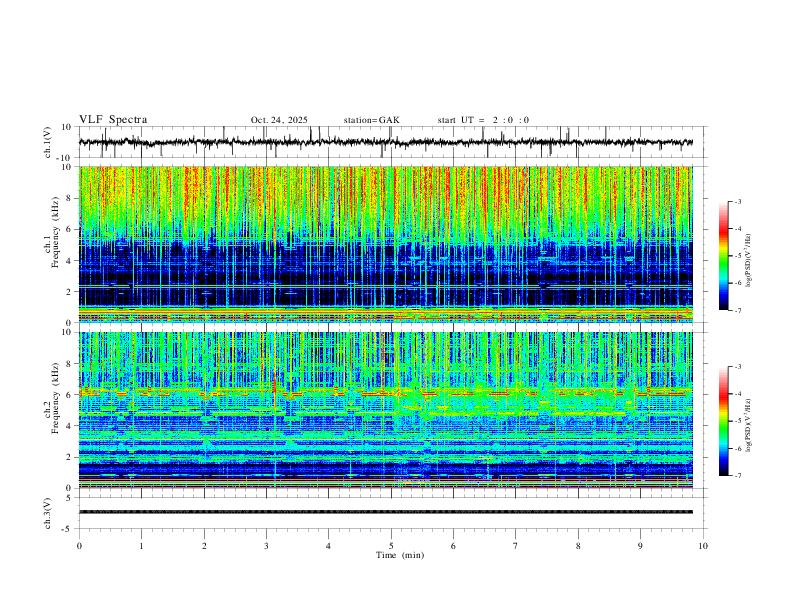This screenshot has width=792, height=612.
Task: Click the time axis tick label "4"
Action: [328, 546]
